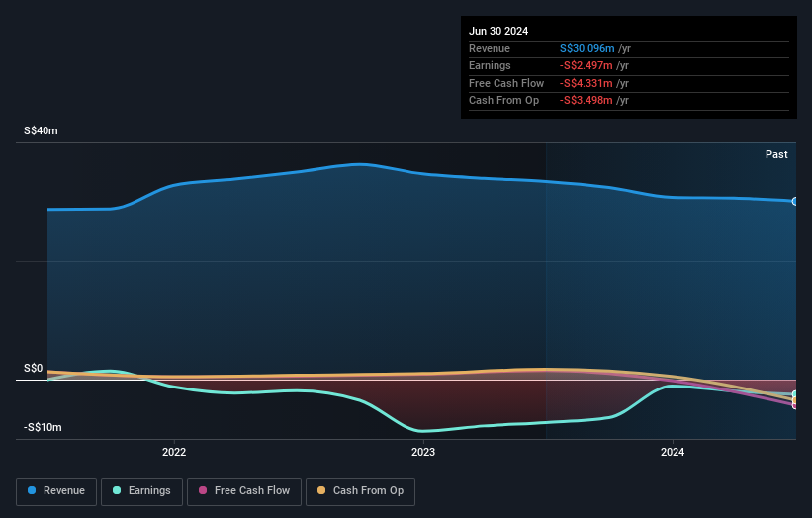The image size is (812, 518).
Task: Click the -S$3.498m cash from op value
Action: point(586,101)
